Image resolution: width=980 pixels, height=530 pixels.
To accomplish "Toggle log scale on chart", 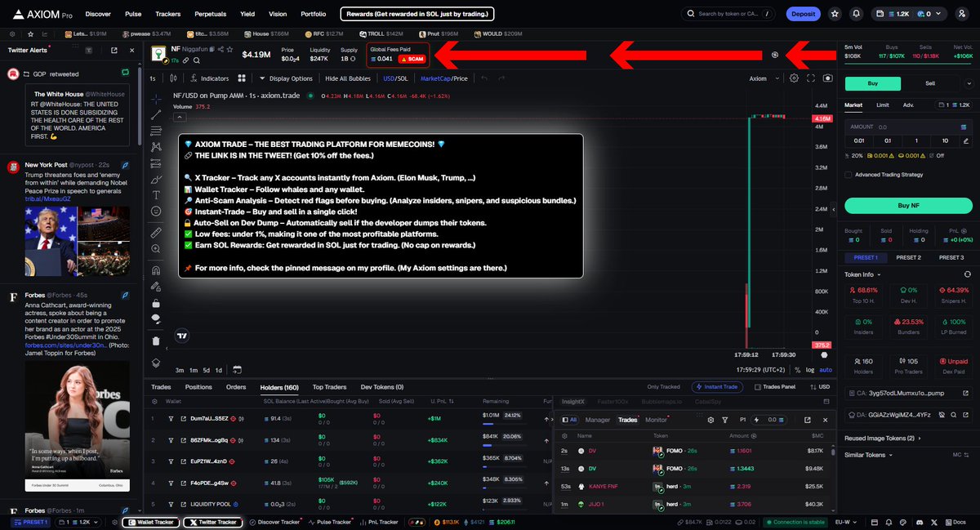I will [x=810, y=370].
